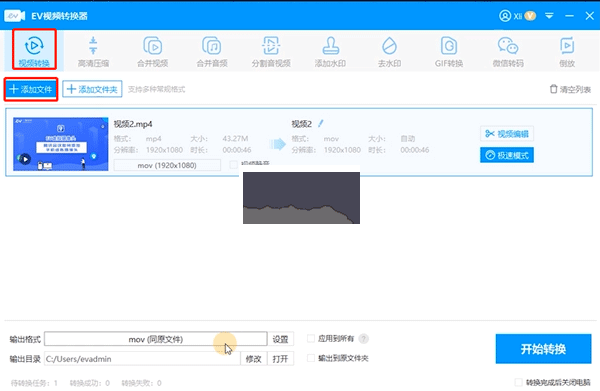
Task: Click the 输出目录 path field
Action: pos(142,359)
